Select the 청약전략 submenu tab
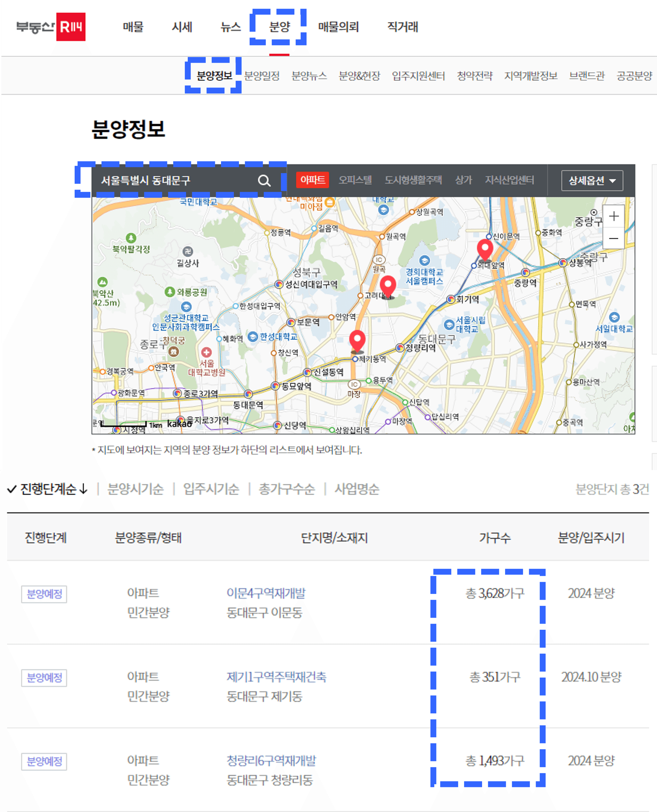The height and width of the screenshot is (812, 657). point(475,76)
